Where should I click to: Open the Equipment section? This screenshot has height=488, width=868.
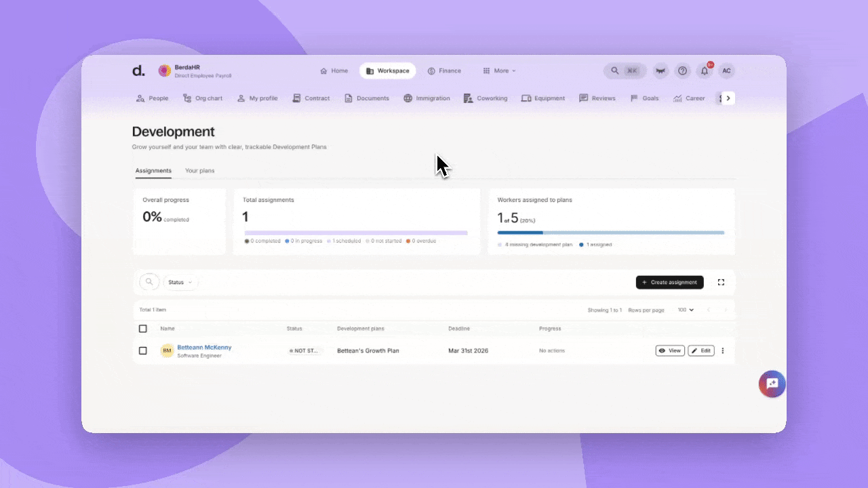[x=542, y=98]
